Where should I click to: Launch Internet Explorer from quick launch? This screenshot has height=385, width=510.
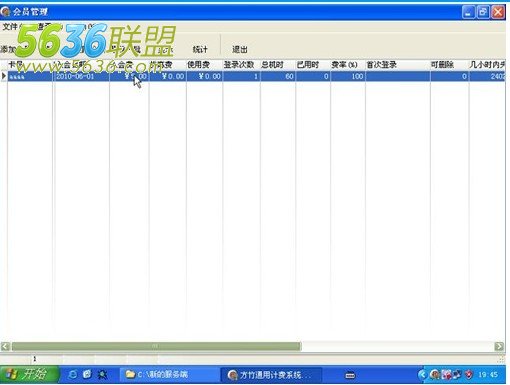point(72,375)
